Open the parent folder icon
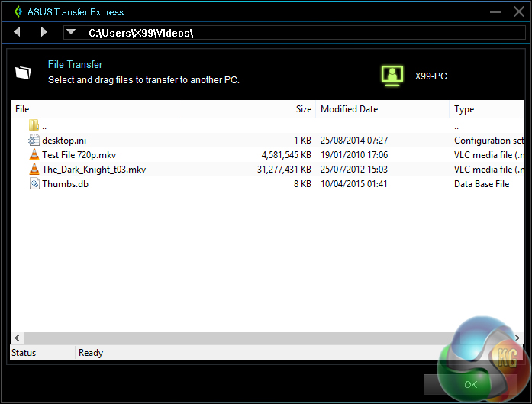 tap(34, 125)
